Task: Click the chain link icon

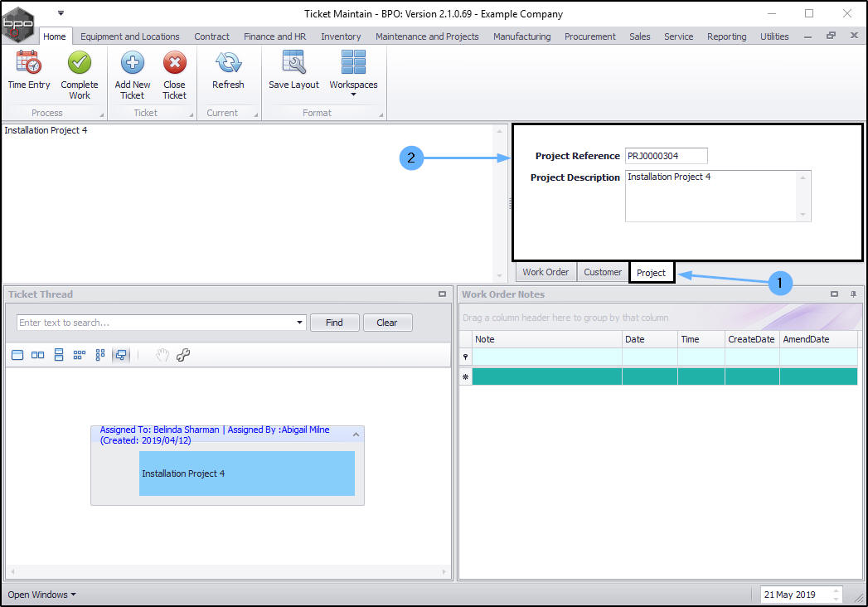Action: point(183,355)
